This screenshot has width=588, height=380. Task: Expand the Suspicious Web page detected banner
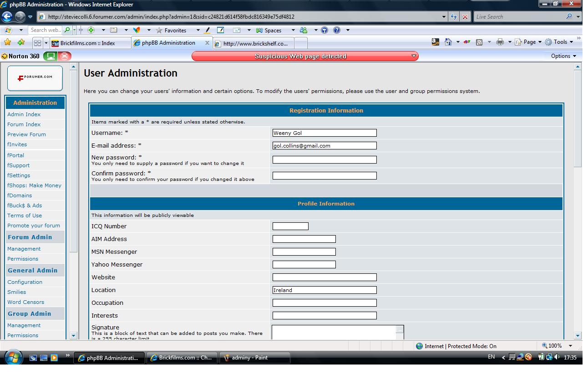(x=414, y=56)
